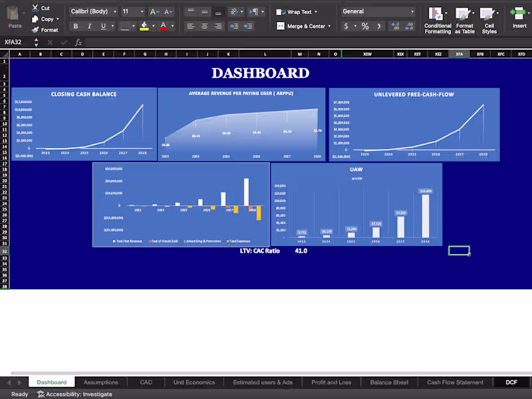The width and height of the screenshot is (532, 399).
Task: Select the DCF sheet tab
Action: click(x=511, y=382)
